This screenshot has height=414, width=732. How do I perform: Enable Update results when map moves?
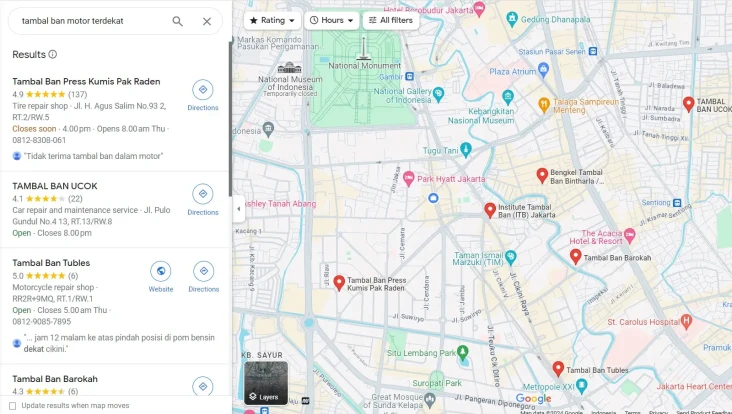[13, 406]
